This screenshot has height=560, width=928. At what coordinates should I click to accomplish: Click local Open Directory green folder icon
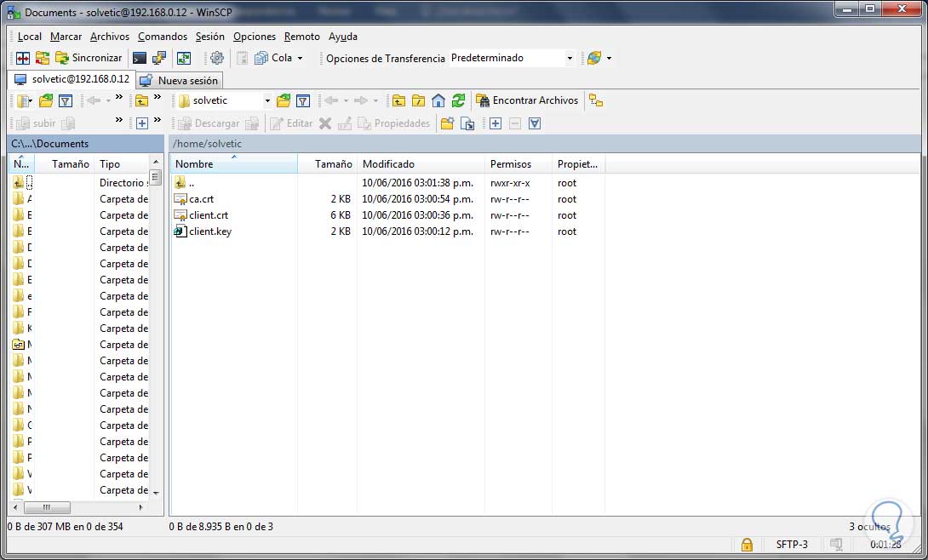tap(46, 101)
